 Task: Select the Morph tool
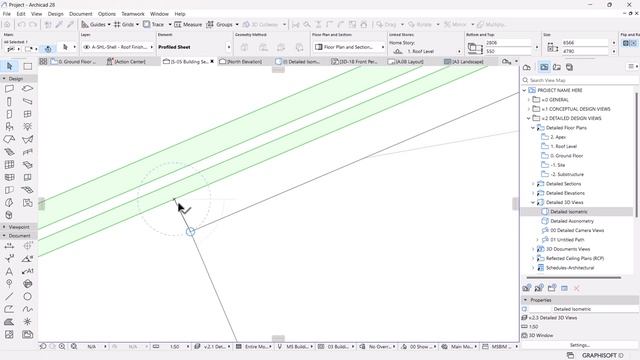point(9,202)
